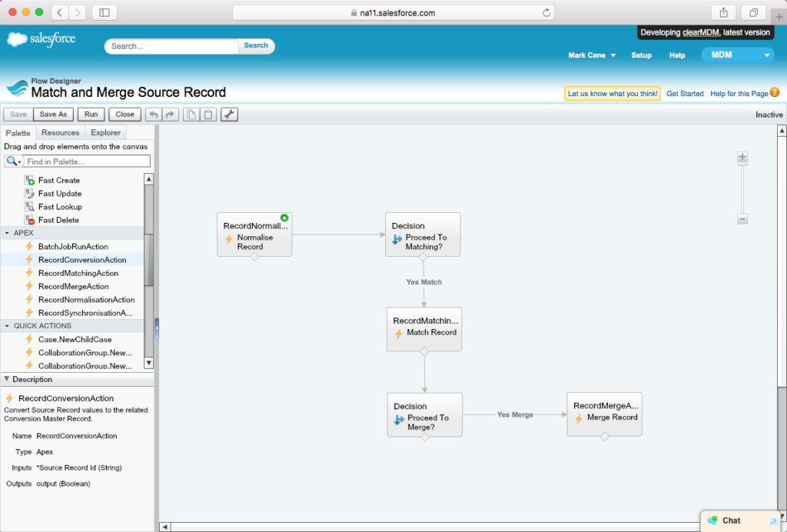787x532 pixels.
Task: Select the Fast Lookup palette element
Action: click(61, 207)
